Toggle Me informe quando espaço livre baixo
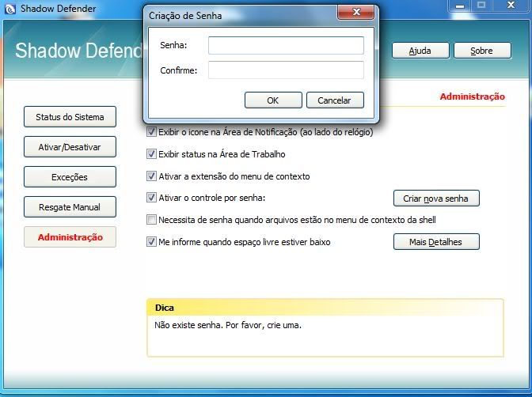The width and height of the screenshot is (532, 397). click(x=151, y=242)
